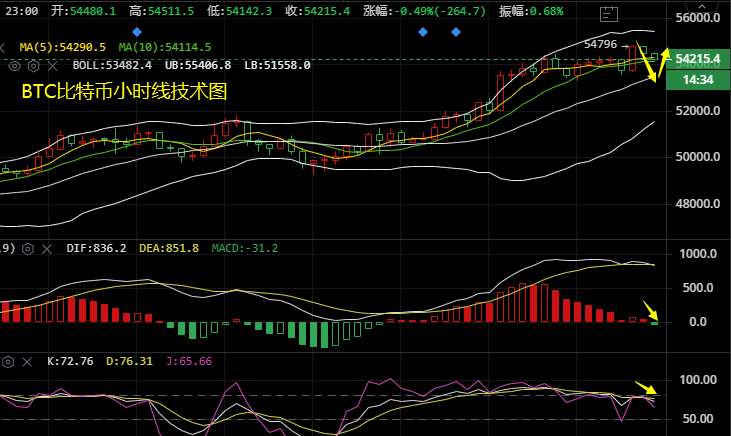Click the current price tag 54215.4

[x=698, y=59]
